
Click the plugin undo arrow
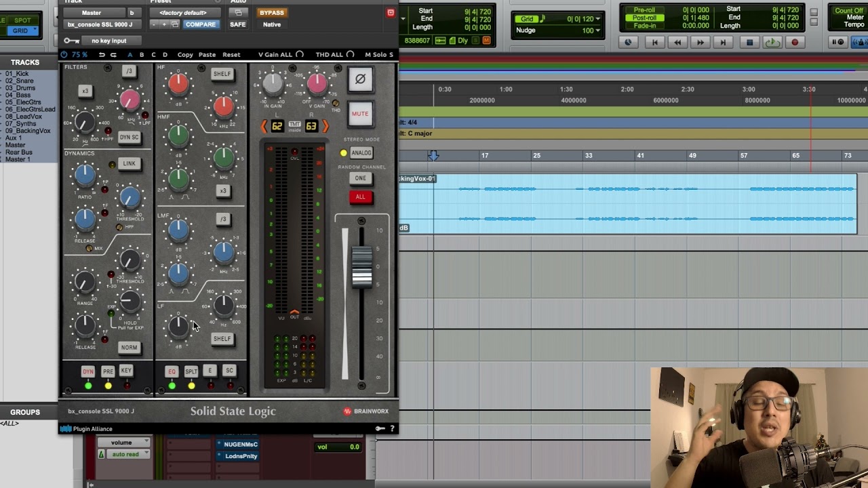[x=102, y=54]
